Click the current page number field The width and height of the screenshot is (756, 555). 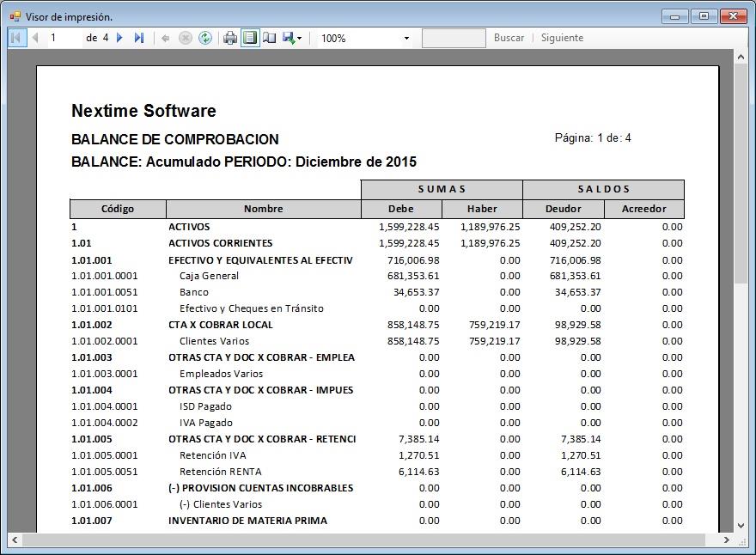64,38
